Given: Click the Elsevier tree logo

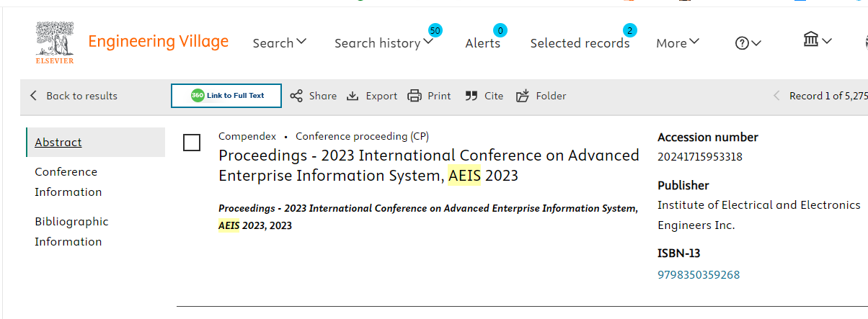Looking at the screenshot, I should (x=55, y=42).
